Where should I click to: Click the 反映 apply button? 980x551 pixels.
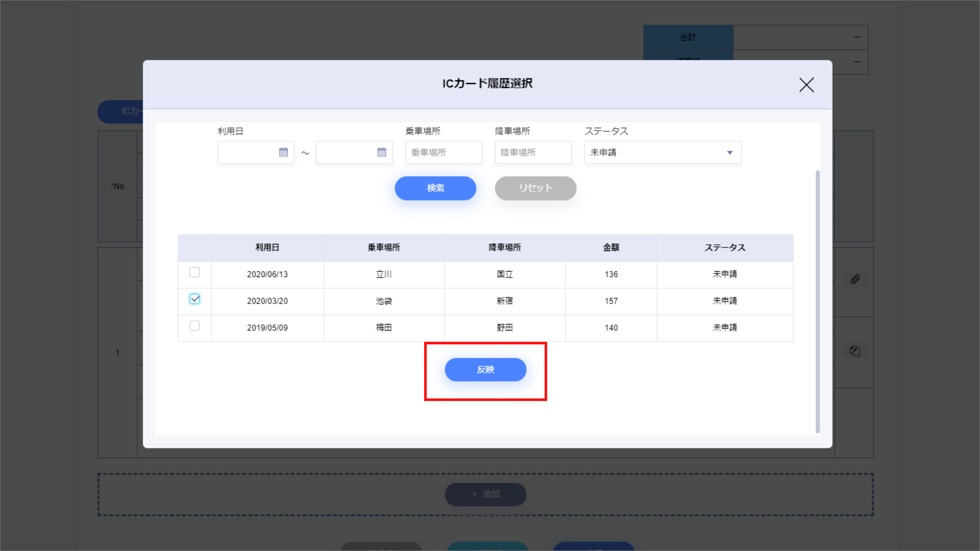click(485, 369)
